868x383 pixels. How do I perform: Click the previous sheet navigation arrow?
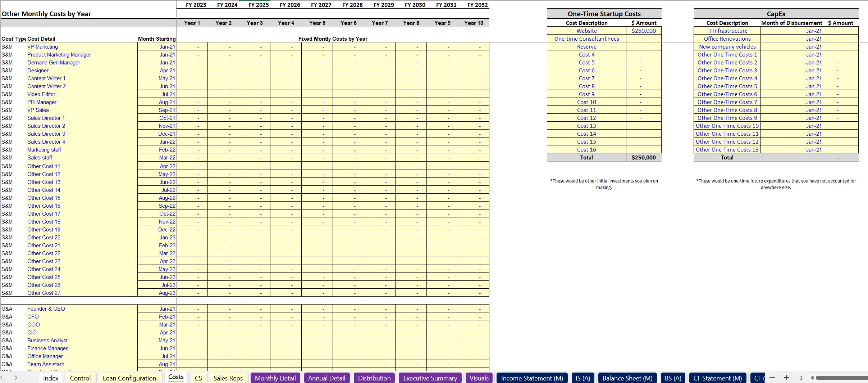click(x=3, y=378)
